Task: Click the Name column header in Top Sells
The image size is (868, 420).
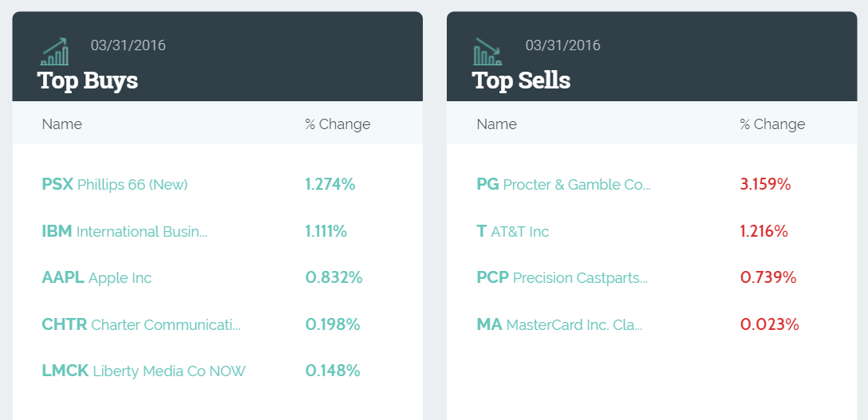Action: tap(496, 124)
